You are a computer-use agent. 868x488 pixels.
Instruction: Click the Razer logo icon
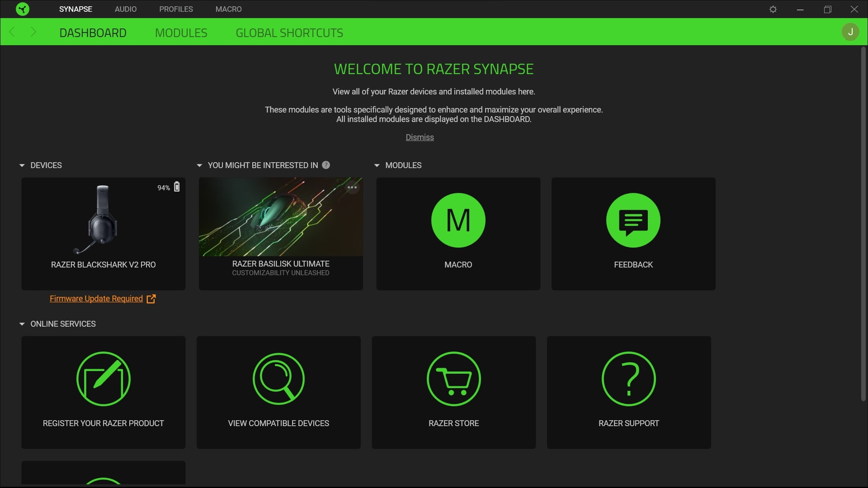point(23,9)
